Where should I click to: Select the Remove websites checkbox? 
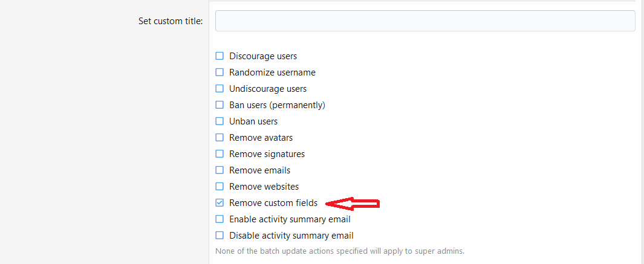(220, 187)
